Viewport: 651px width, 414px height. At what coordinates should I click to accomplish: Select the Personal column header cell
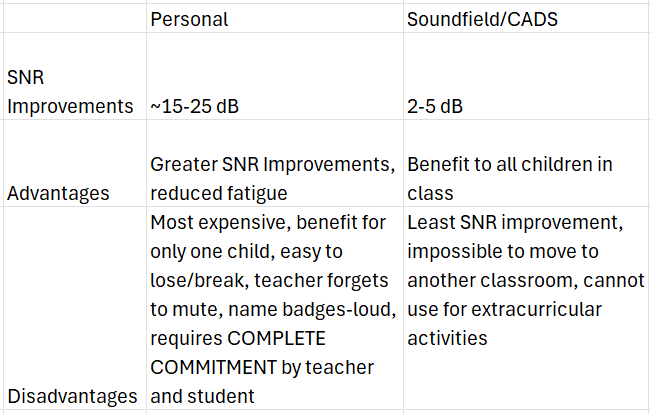[x=275, y=18]
